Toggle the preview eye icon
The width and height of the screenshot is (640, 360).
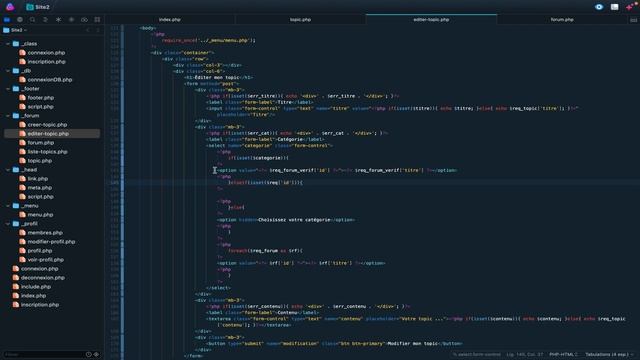tap(599, 7)
